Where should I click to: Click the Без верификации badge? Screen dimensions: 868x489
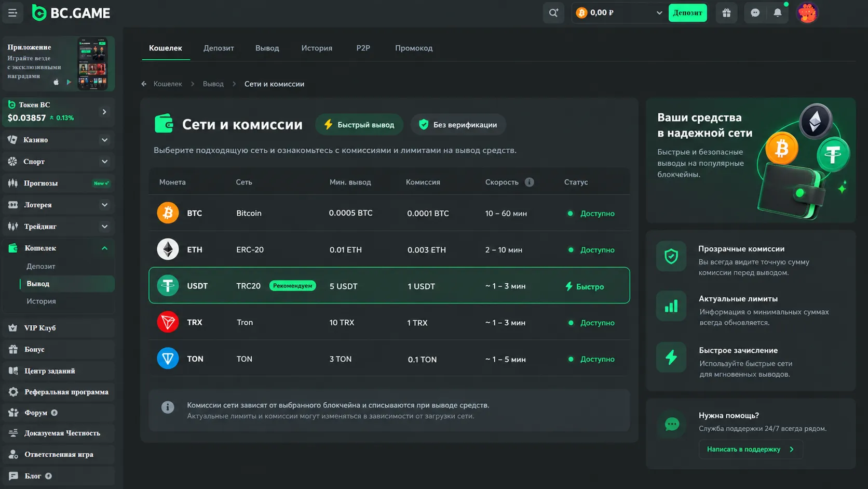[x=458, y=125]
